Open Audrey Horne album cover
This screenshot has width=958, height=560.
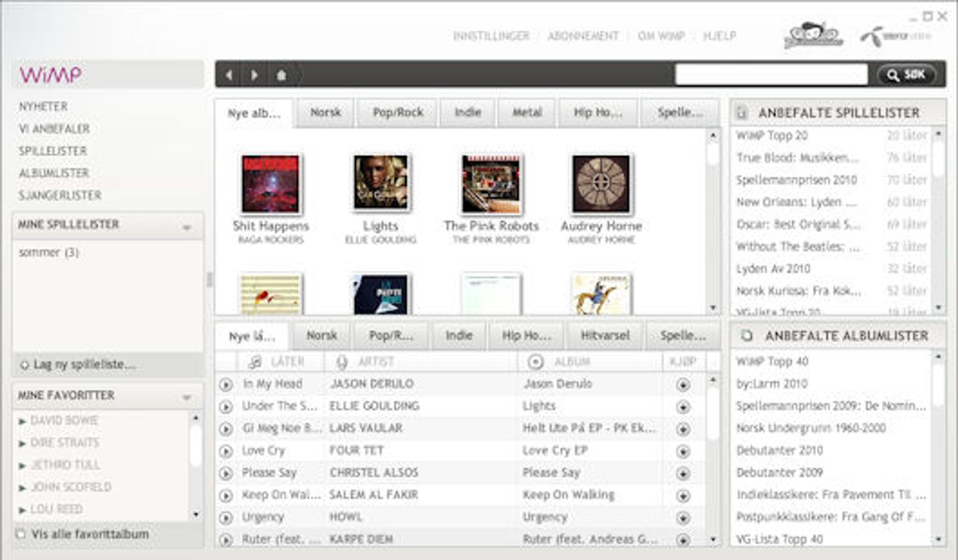click(x=601, y=184)
